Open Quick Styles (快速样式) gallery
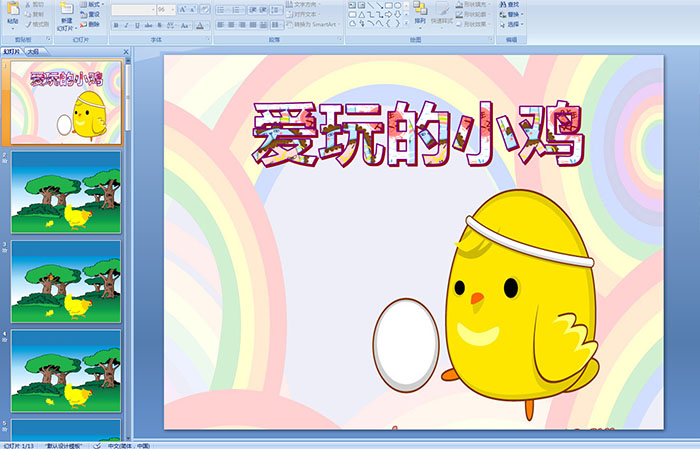Viewport: 700px width, 449px height. pos(442,14)
